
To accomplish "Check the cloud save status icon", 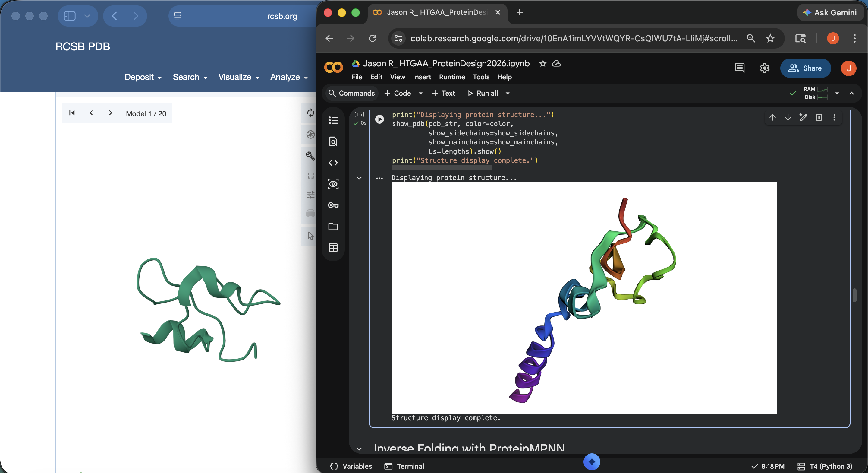I will (x=556, y=63).
